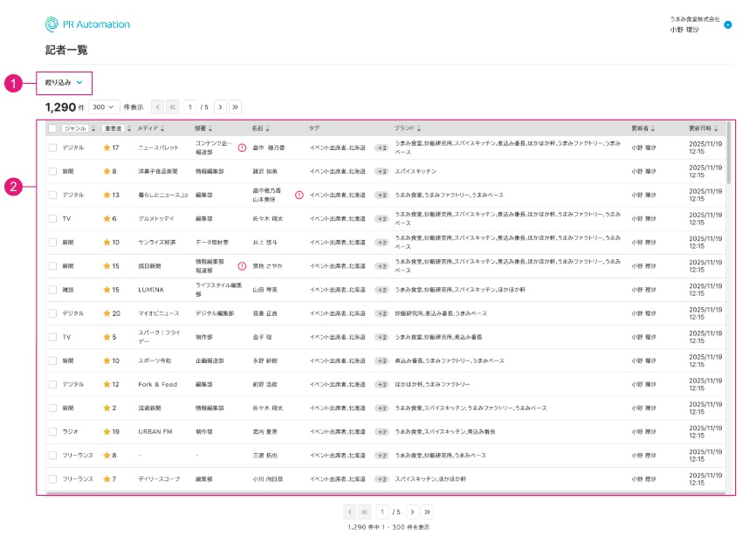Screen dimensions: 756x549
Task: Jump to last page in top pagination
Action: pyautogui.click(x=235, y=106)
